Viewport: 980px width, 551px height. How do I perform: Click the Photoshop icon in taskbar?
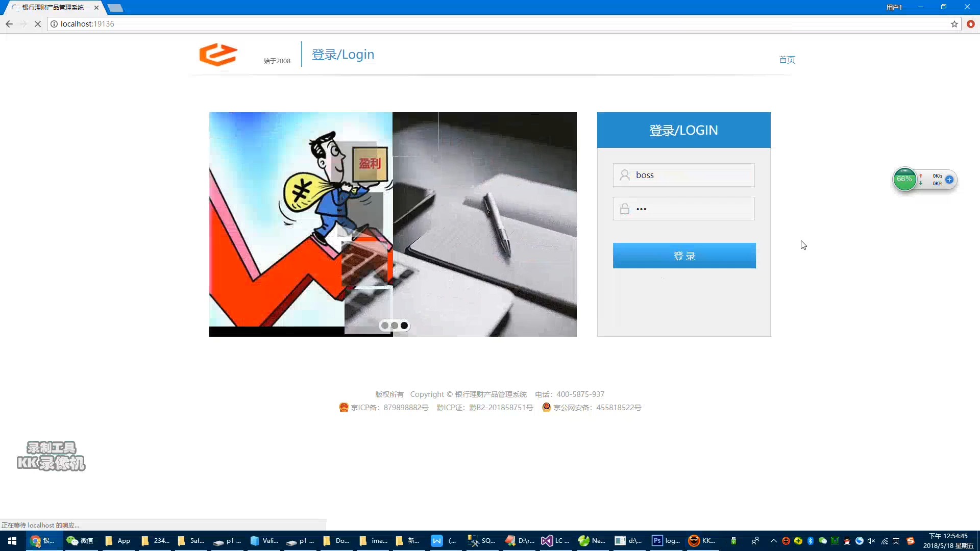click(x=657, y=540)
